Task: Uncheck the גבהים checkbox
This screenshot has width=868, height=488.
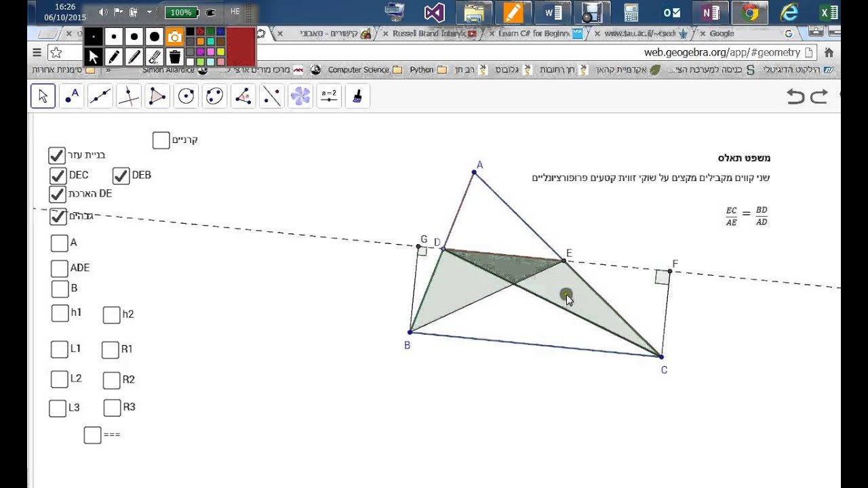Action: pyautogui.click(x=58, y=216)
